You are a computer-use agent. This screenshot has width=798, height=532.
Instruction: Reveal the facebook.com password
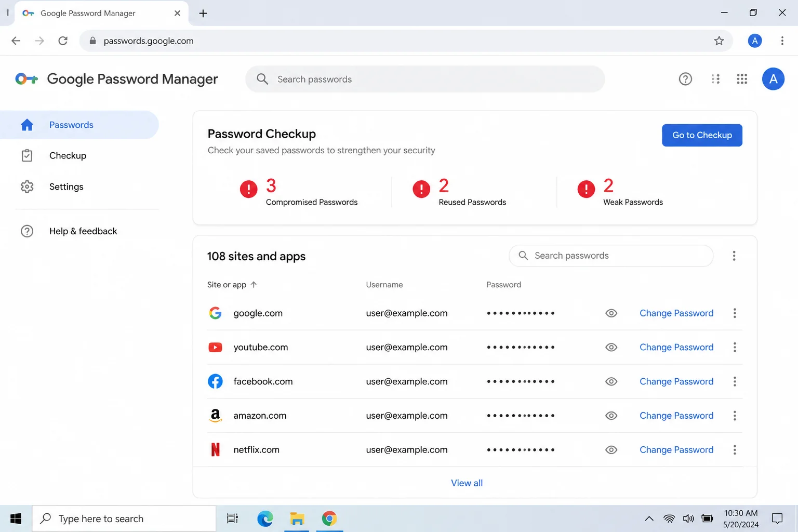click(611, 381)
